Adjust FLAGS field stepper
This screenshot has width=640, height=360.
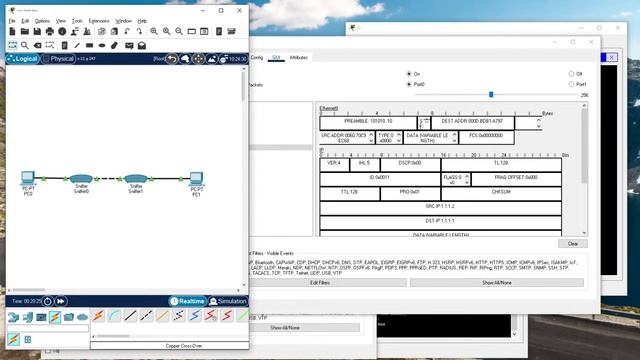[x=467, y=180]
